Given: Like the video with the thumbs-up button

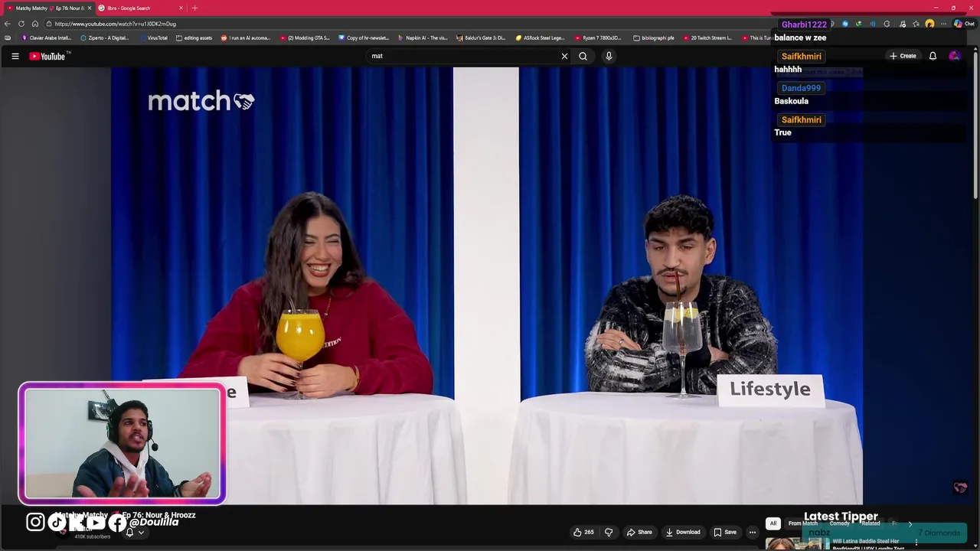Looking at the screenshot, I should point(583,532).
